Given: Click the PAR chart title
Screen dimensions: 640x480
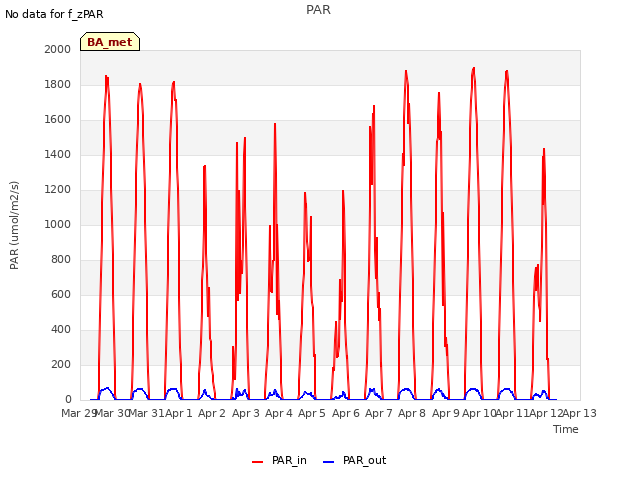Looking at the screenshot, I should pos(318,10).
